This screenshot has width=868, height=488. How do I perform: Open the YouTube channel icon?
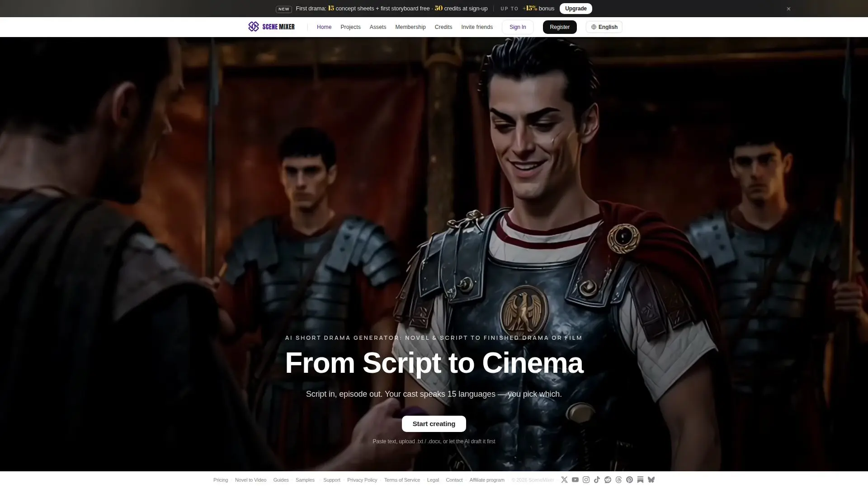575,480
